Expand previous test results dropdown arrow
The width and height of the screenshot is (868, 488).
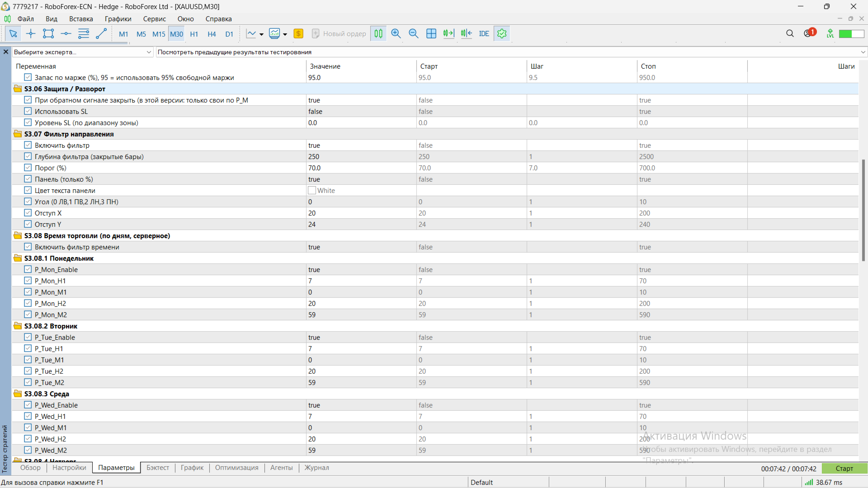point(863,52)
